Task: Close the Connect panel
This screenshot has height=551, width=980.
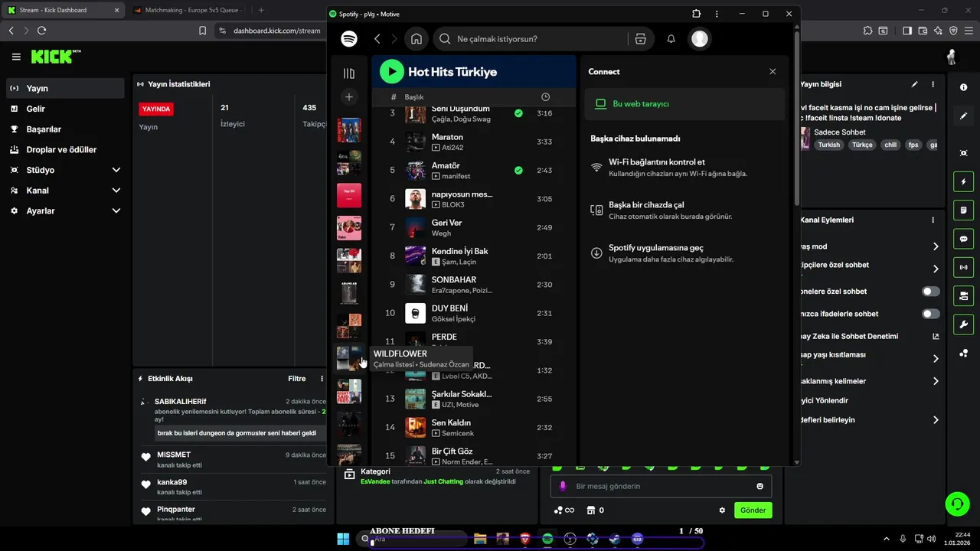Action: (x=773, y=71)
